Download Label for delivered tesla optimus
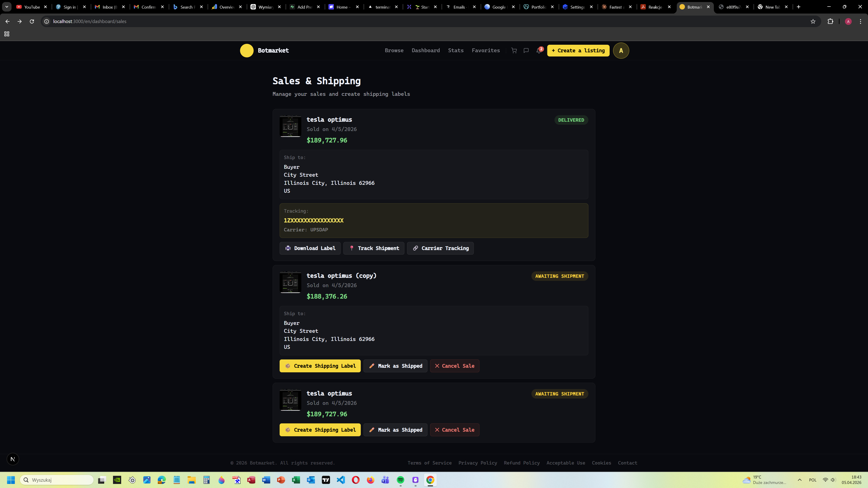Image resolution: width=868 pixels, height=488 pixels. tap(310, 248)
